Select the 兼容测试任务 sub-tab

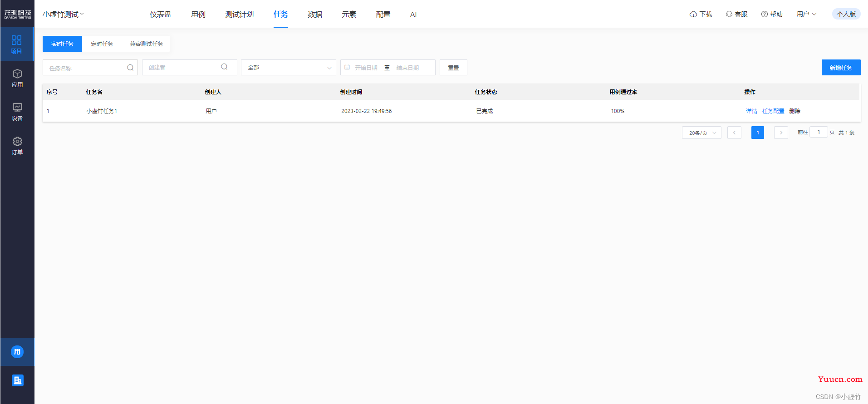[146, 44]
